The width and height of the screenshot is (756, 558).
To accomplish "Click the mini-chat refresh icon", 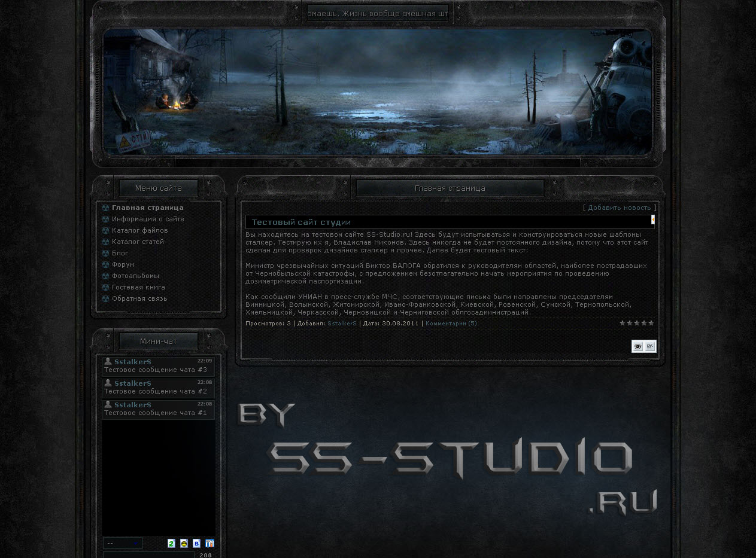I will pos(172,543).
